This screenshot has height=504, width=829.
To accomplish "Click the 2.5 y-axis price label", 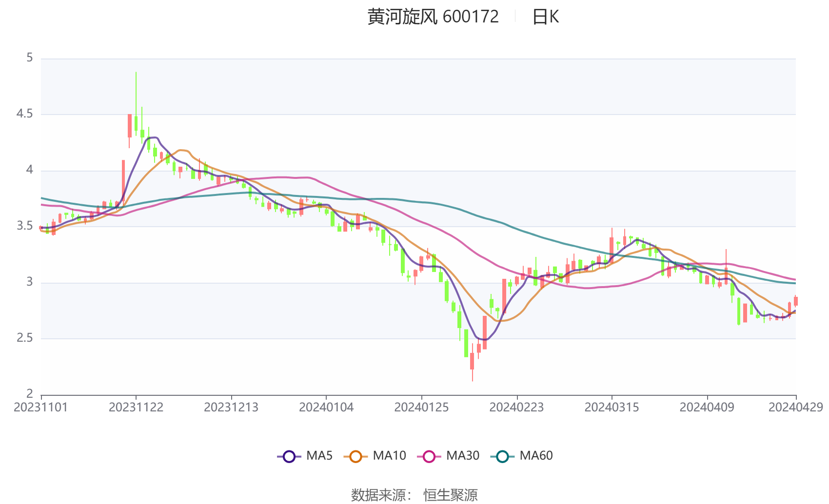I will click(x=24, y=338).
